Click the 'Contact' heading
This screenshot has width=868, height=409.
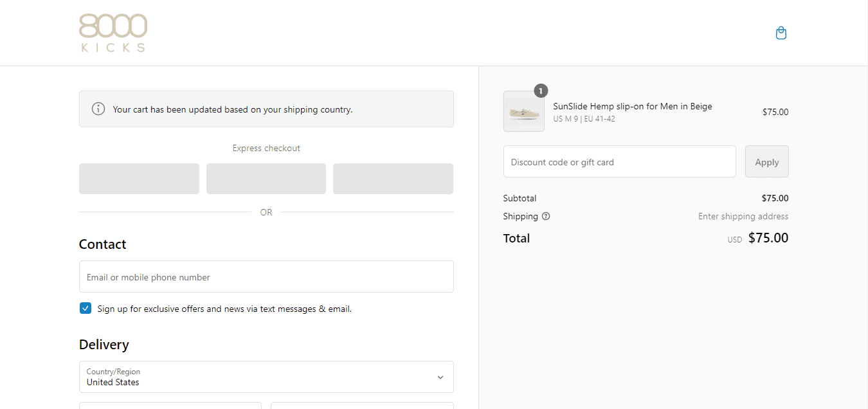tap(102, 244)
